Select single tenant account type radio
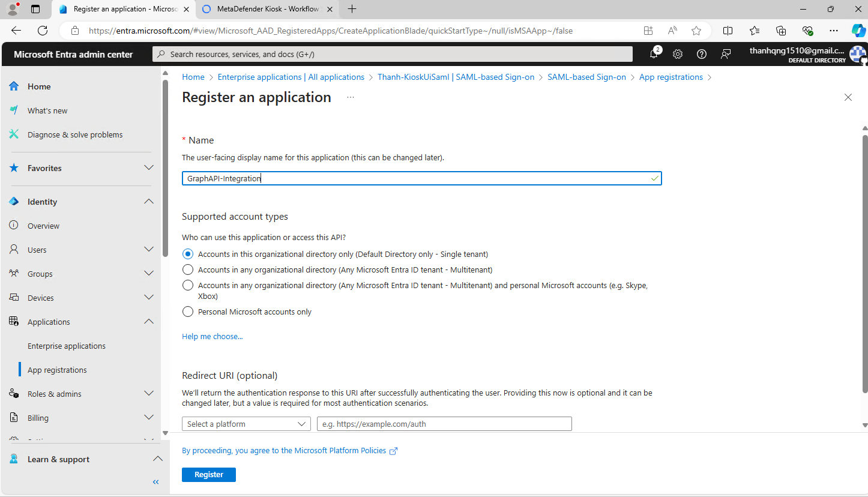The width and height of the screenshot is (868, 497). click(x=188, y=254)
